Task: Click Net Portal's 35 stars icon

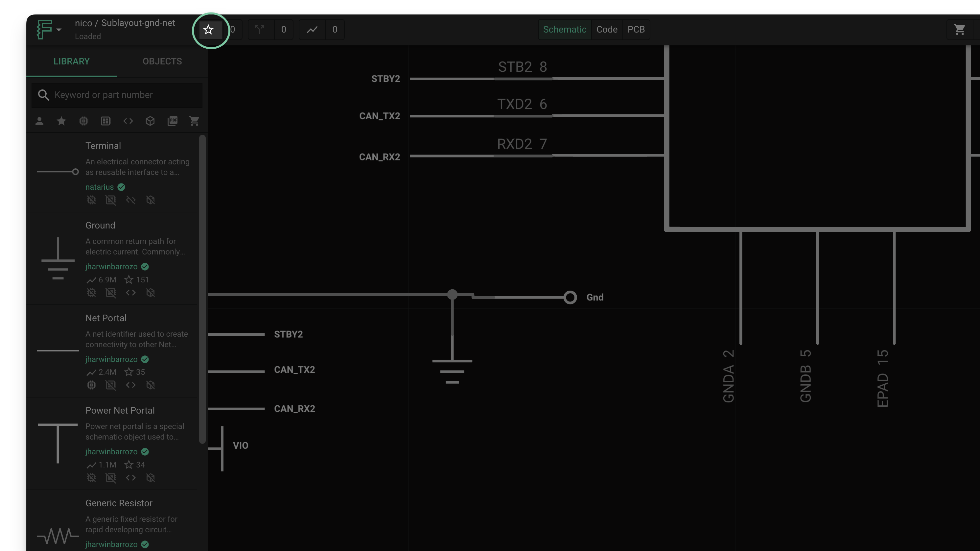Action: coord(129,372)
